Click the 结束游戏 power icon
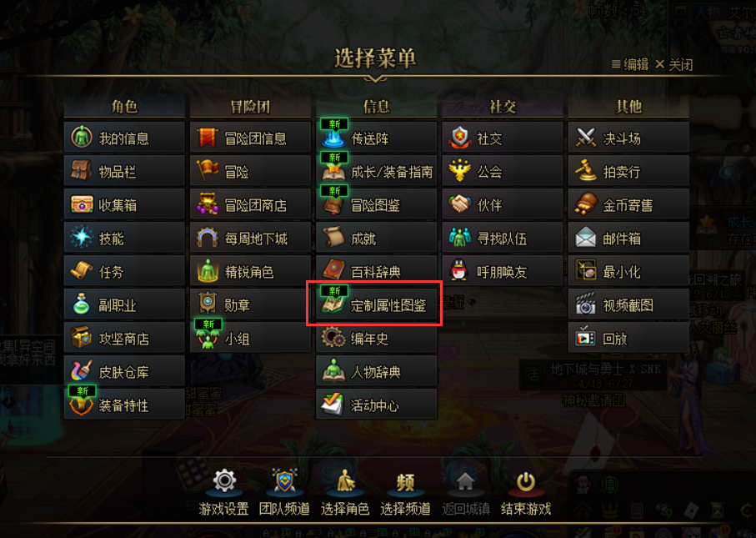 (526, 481)
